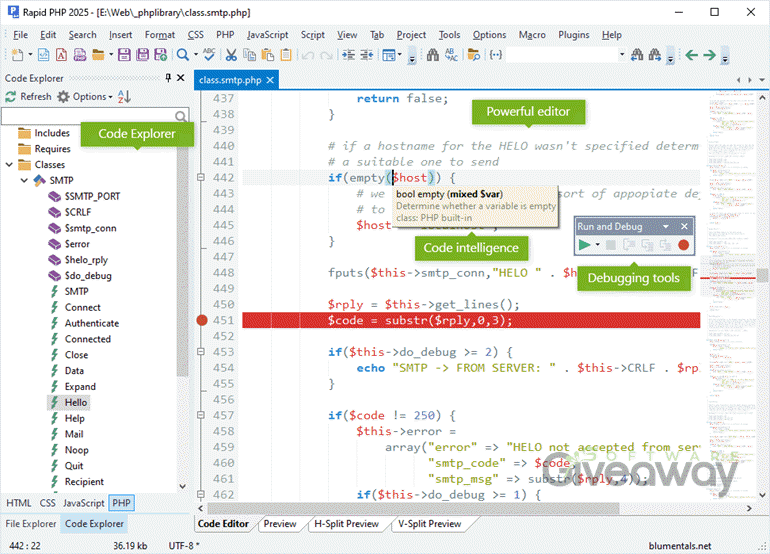770x554 pixels.
Task: Open the Plugins menu
Action: coord(574,35)
